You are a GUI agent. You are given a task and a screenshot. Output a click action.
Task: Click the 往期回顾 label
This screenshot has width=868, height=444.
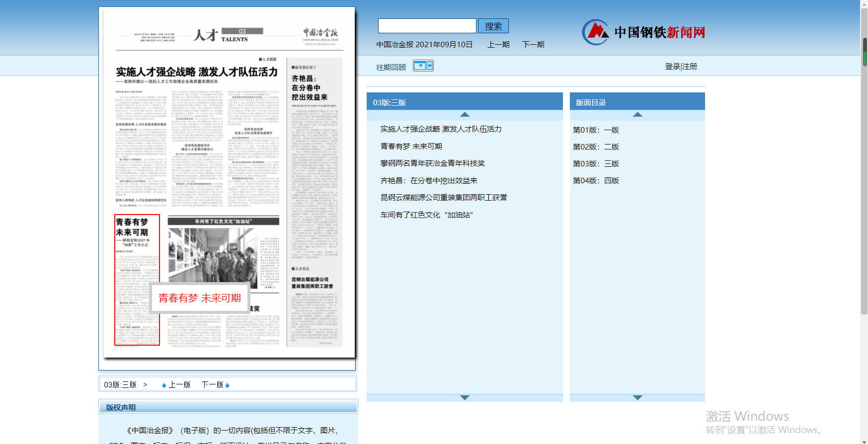click(x=391, y=67)
